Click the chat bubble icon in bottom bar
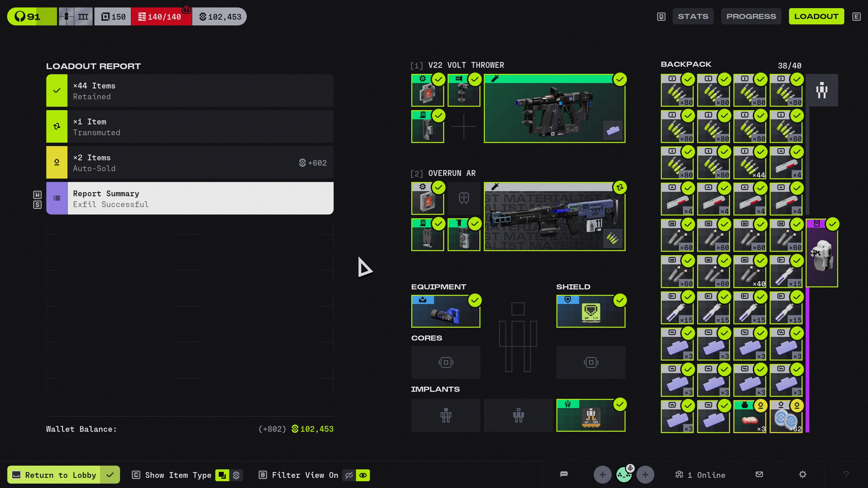The width and height of the screenshot is (868, 488). pyautogui.click(x=564, y=474)
